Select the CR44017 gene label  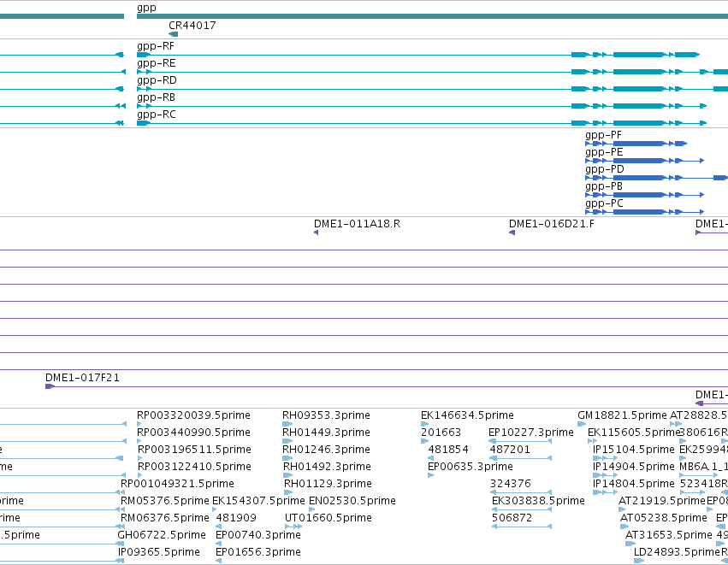192,26
